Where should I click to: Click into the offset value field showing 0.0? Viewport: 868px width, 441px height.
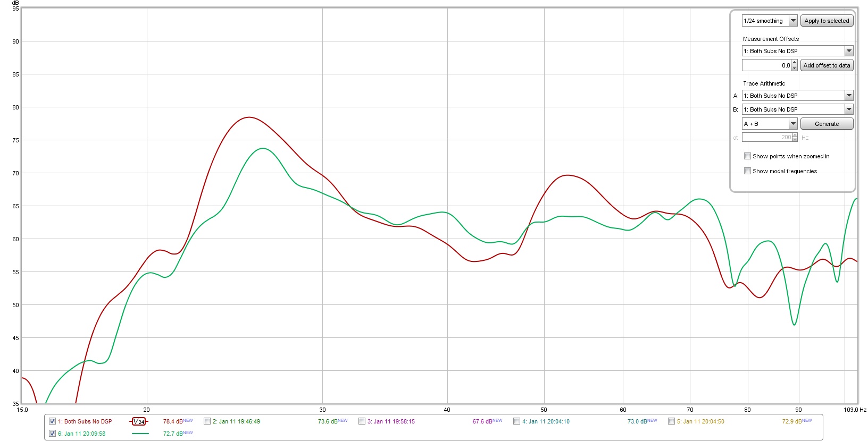[766, 65]
